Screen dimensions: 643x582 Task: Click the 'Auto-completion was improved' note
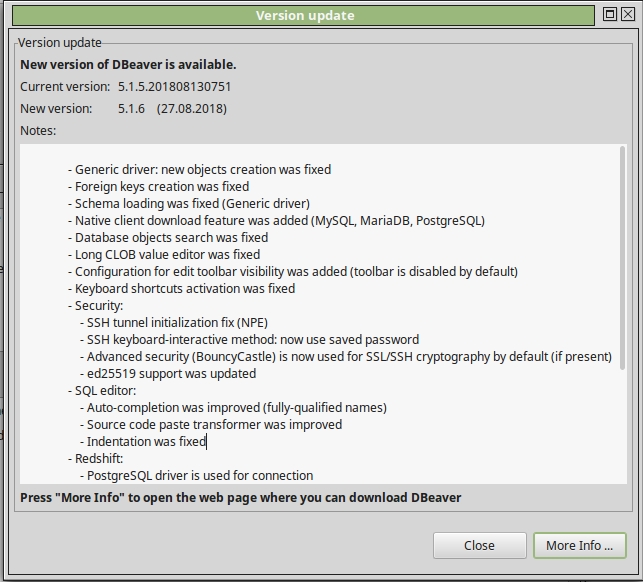click(x=233, y=408)
